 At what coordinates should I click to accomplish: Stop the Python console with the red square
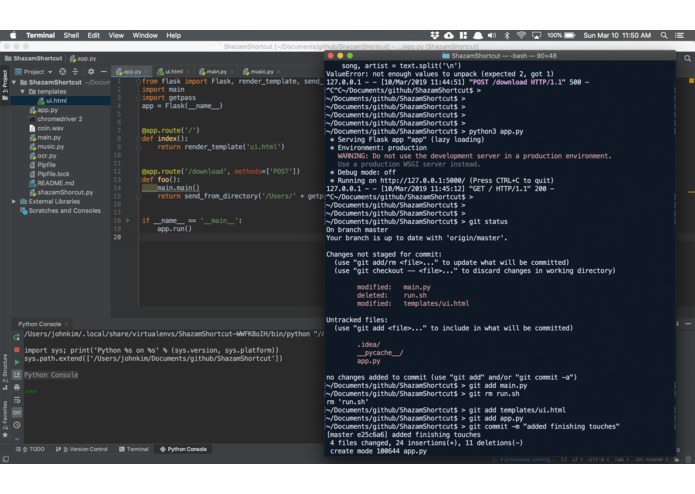(x=17, y=350)
